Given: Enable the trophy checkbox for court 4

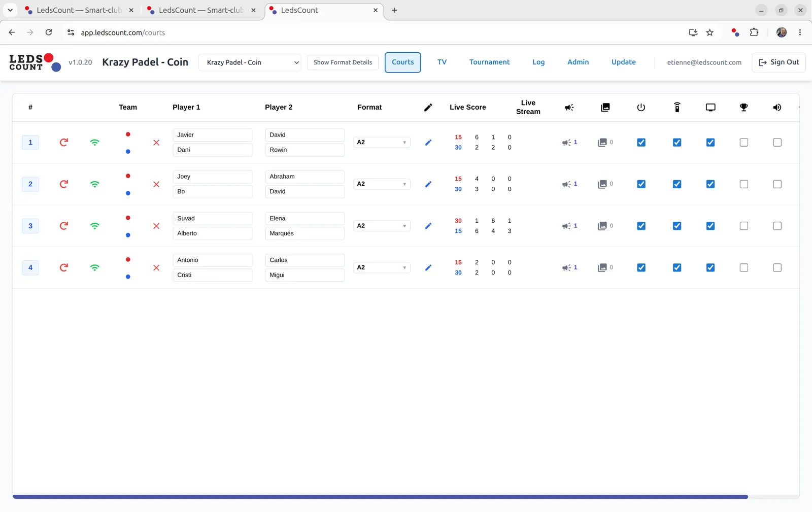Looking at the screenshot, I should click(x=744, y=267).
